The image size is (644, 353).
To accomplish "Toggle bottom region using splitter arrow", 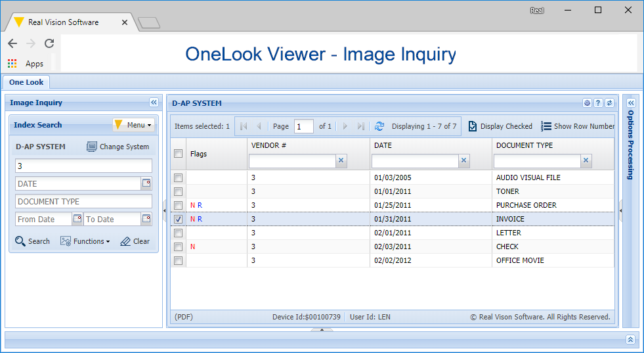I will (322, 329).
